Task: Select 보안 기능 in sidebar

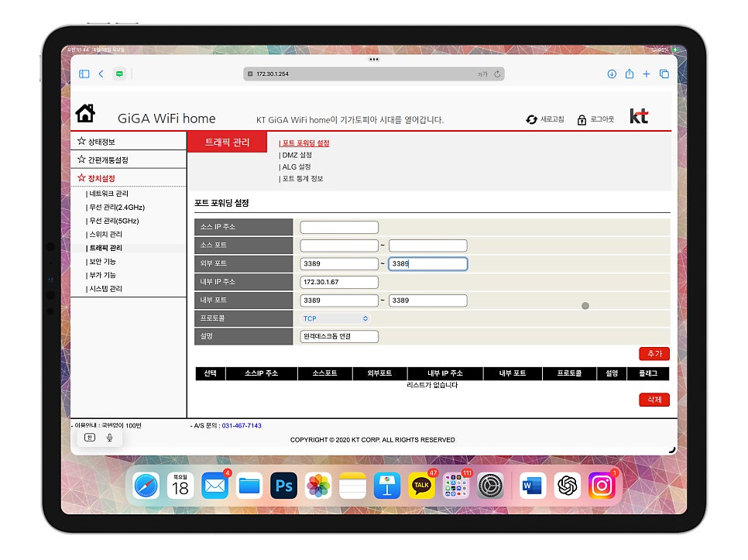Action: point(102,262)
